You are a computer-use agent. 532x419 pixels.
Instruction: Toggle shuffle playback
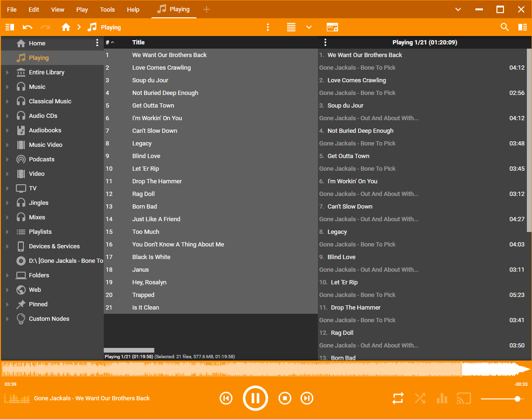pos(420,398)
